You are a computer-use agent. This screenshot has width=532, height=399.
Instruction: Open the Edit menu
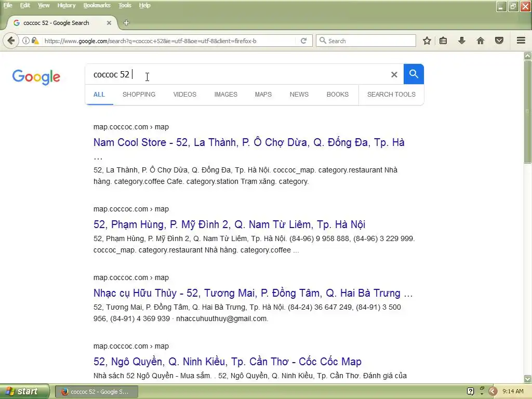(x=25, y=5)
